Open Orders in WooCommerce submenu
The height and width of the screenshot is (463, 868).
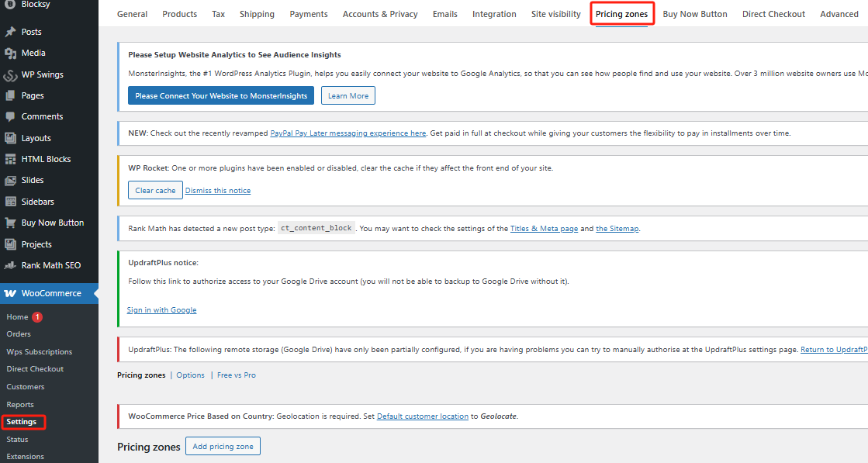[19, 334]
